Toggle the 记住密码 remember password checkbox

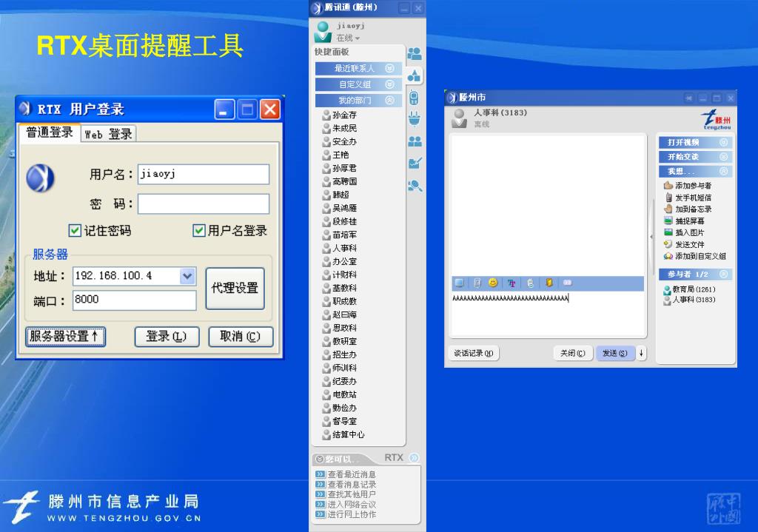pyautogui.click(x=75, y=231)
